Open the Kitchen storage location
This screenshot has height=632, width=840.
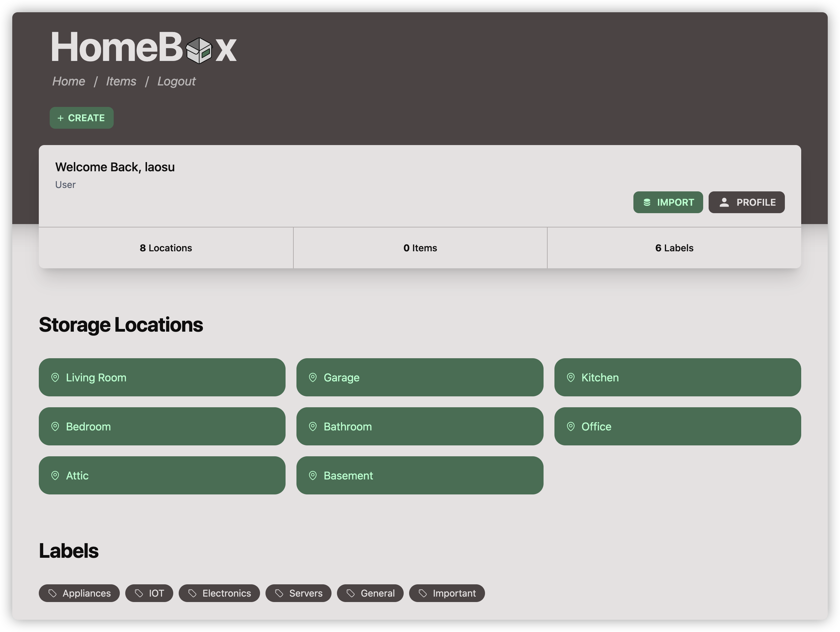coord(677,377)
